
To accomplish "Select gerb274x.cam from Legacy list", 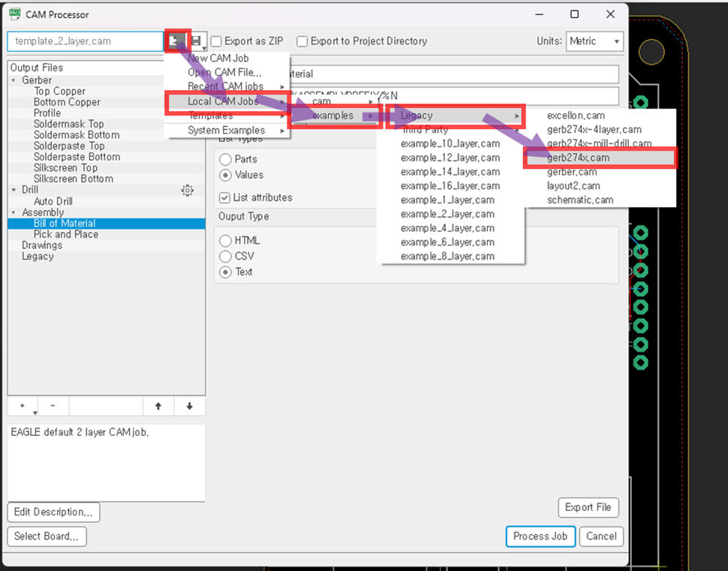I will click(600, 158).
